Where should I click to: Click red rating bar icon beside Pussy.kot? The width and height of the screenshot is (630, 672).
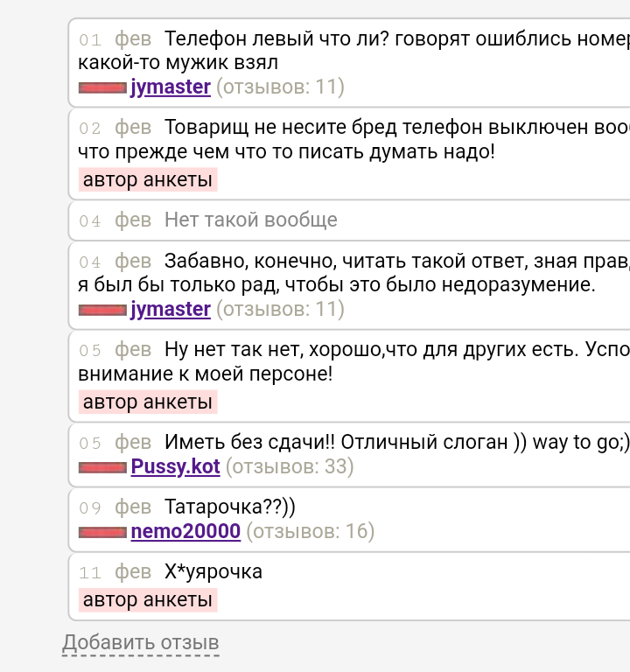pos(102,468)
